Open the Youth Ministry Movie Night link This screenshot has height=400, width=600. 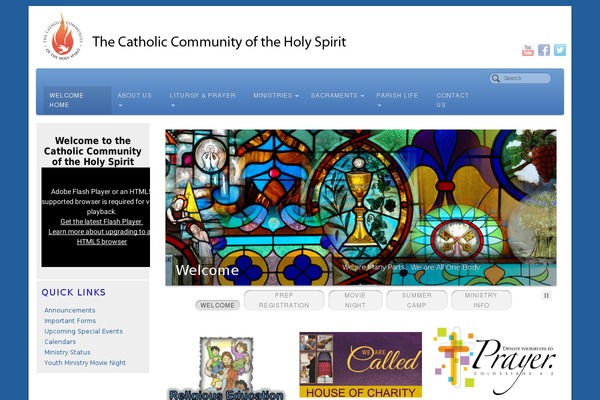point(85,363)
